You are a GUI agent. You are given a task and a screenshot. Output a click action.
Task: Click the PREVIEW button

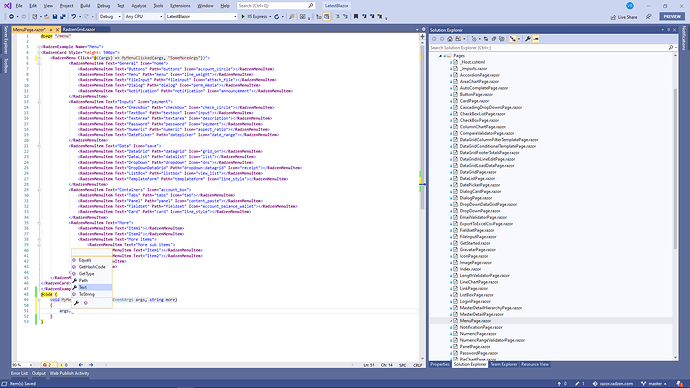point(672,16)
